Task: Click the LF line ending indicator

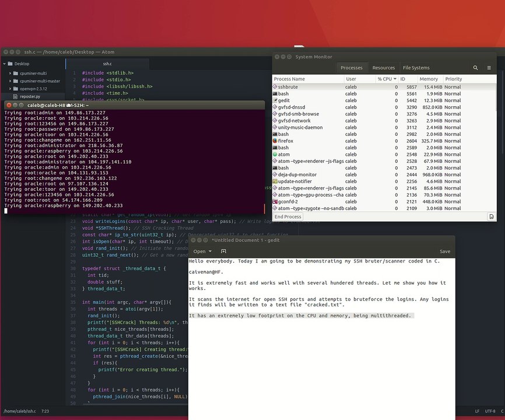Action: (477, 411)
